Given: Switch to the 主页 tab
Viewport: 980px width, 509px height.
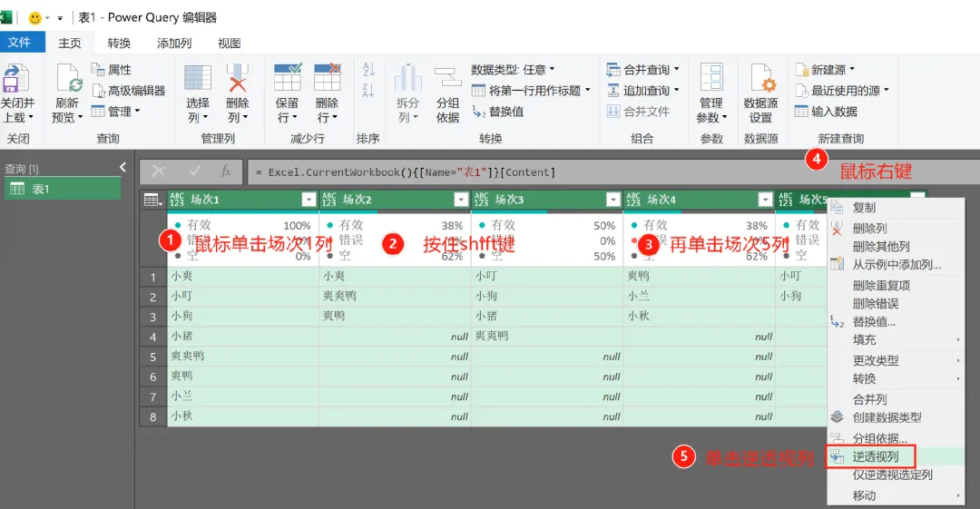Looking at the screenshot, I should coord(69,43).
